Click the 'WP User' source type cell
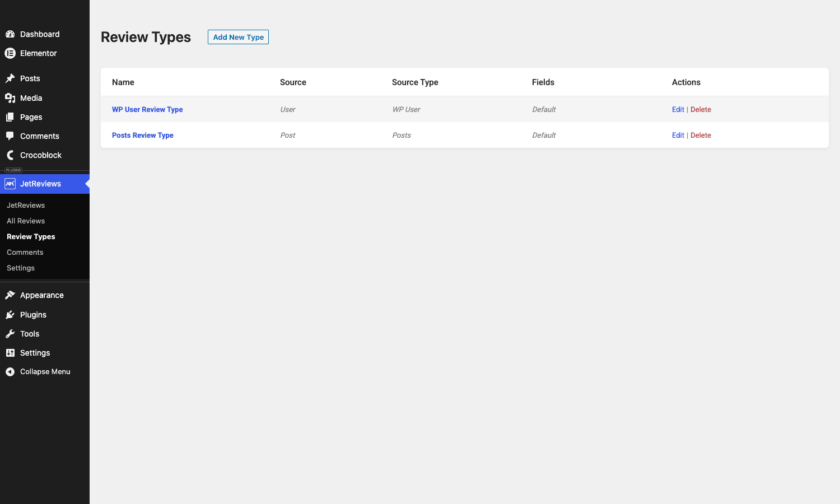 tap(406, 110)
